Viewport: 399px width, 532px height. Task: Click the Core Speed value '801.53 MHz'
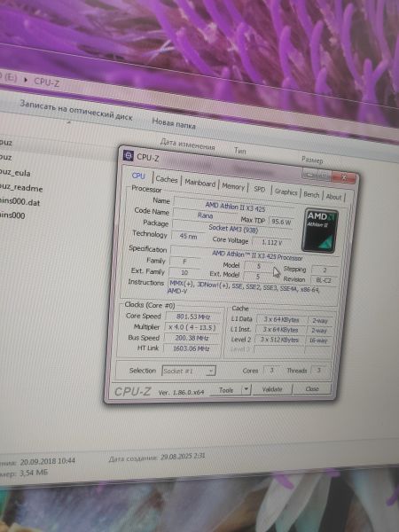[x=193, y=317]
